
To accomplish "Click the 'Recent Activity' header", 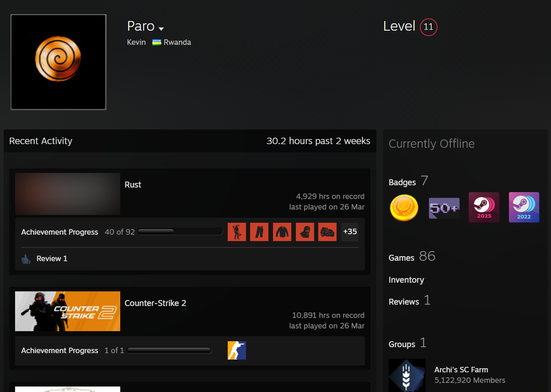I will pos(41,141).
